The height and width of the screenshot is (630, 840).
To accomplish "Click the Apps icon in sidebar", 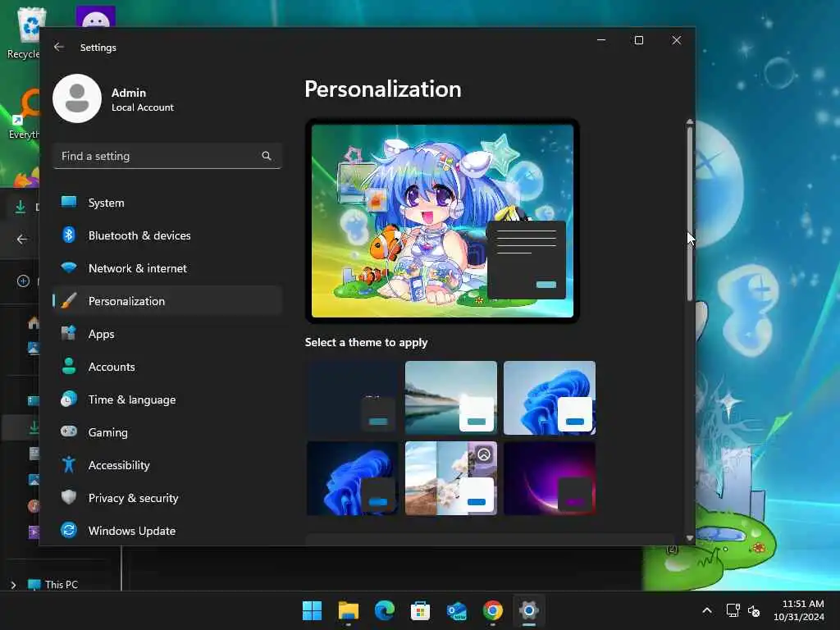I will coord(69,333).
